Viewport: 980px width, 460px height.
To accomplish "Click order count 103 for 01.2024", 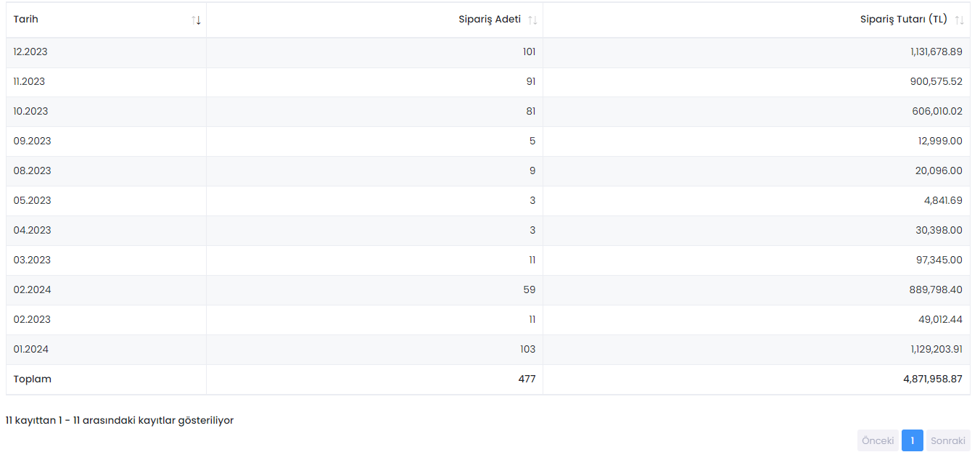I will (x=527, y=350).
